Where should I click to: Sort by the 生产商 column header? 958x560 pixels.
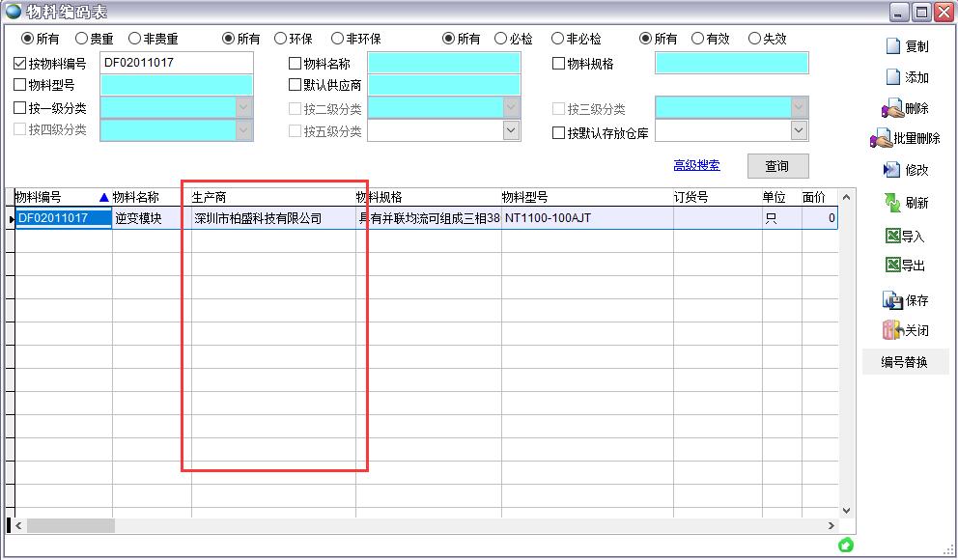click(272, 197)
